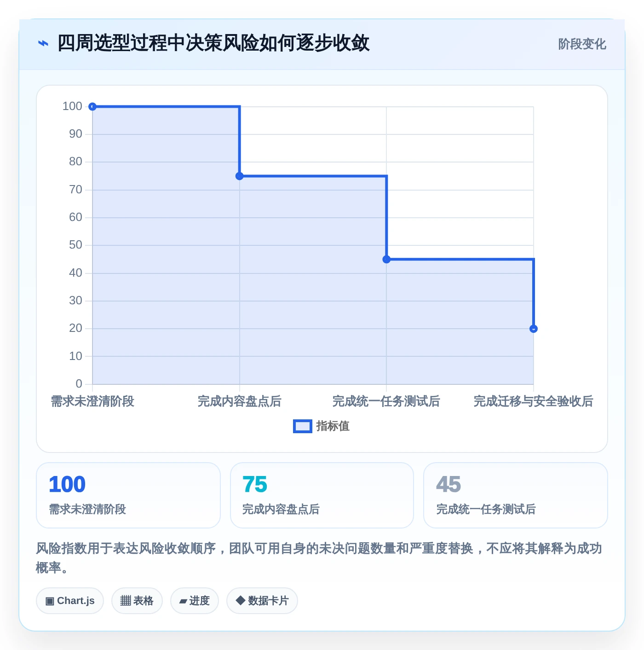Click the y-axis tick 70
This screenshot has width=644, height=650.
tap(75, 190)
